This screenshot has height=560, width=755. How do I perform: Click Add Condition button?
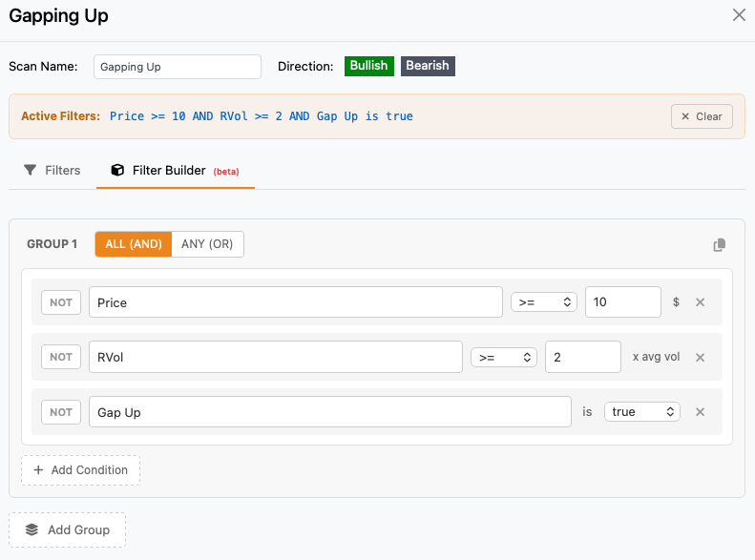click(80, 470)
